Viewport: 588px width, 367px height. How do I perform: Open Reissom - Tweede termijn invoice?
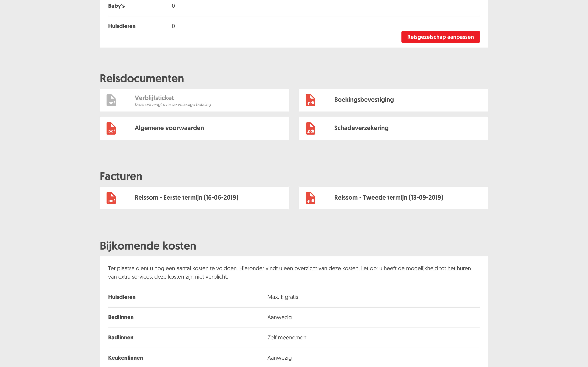[x=388, y=198]
